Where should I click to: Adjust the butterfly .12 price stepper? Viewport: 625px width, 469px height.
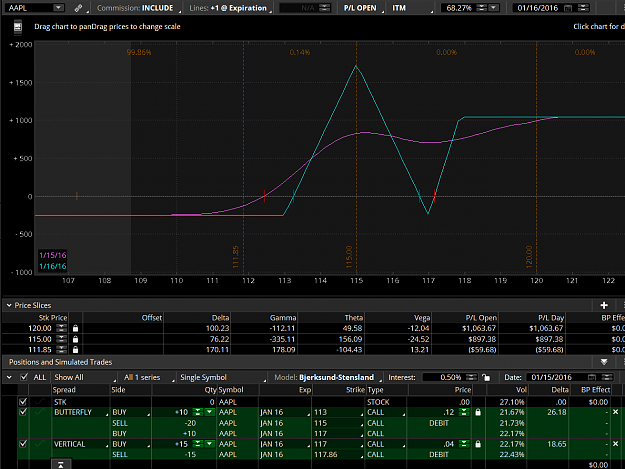point(464,412)
